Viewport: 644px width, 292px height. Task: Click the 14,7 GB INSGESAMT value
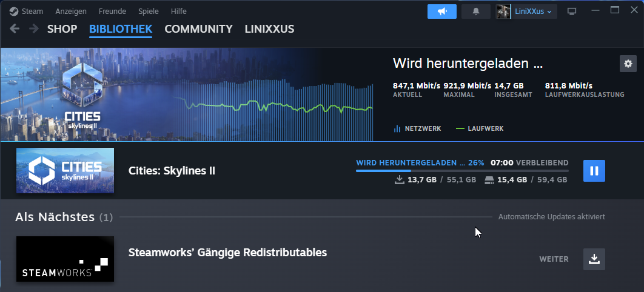(x=509, y=85)
